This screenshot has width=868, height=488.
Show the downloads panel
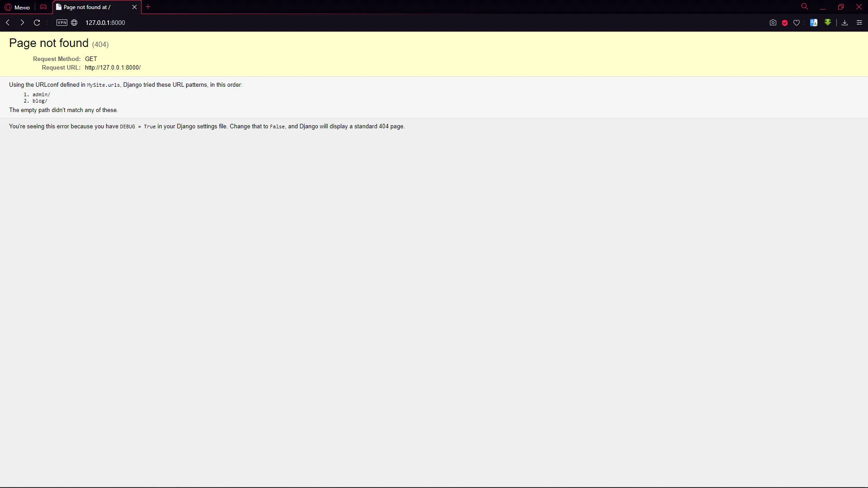844,23
